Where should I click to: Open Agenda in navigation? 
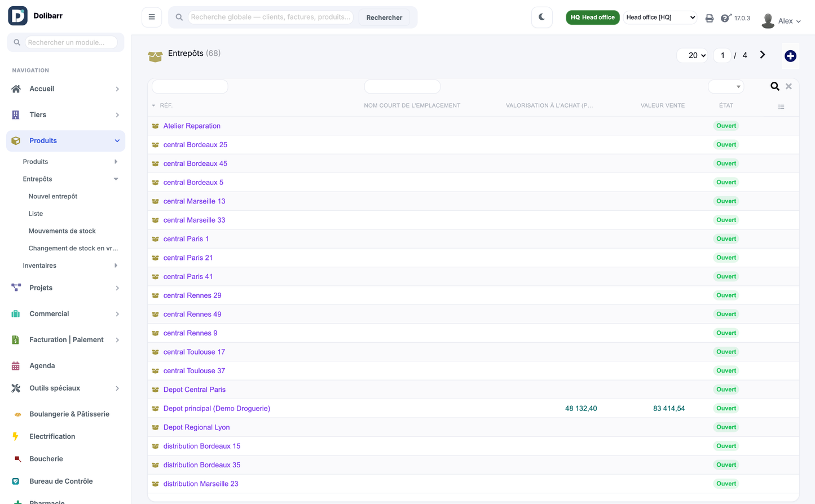tap(42, 366)
